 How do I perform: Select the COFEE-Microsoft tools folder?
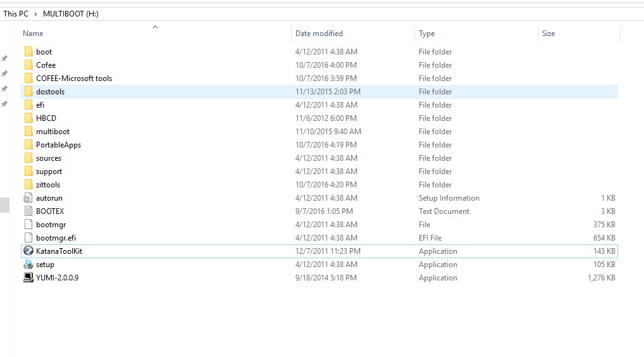pyautogui.click(x=319, y=78)
